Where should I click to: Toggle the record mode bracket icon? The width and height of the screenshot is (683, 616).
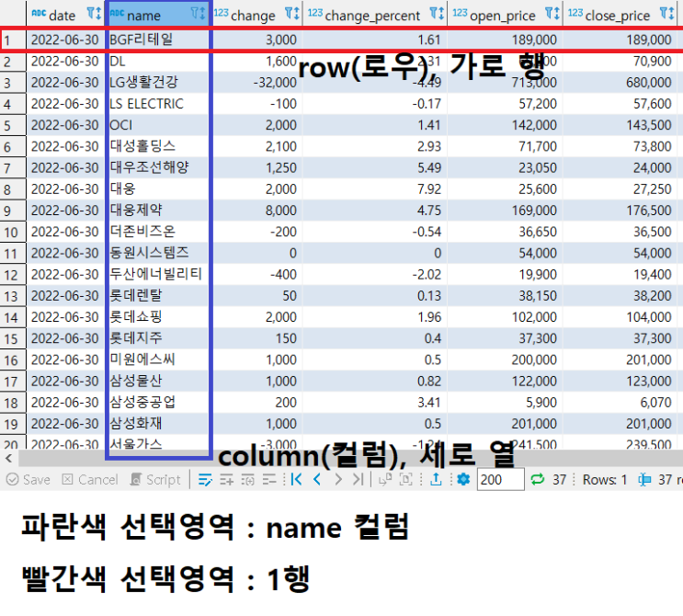click(x=406, y=480)
